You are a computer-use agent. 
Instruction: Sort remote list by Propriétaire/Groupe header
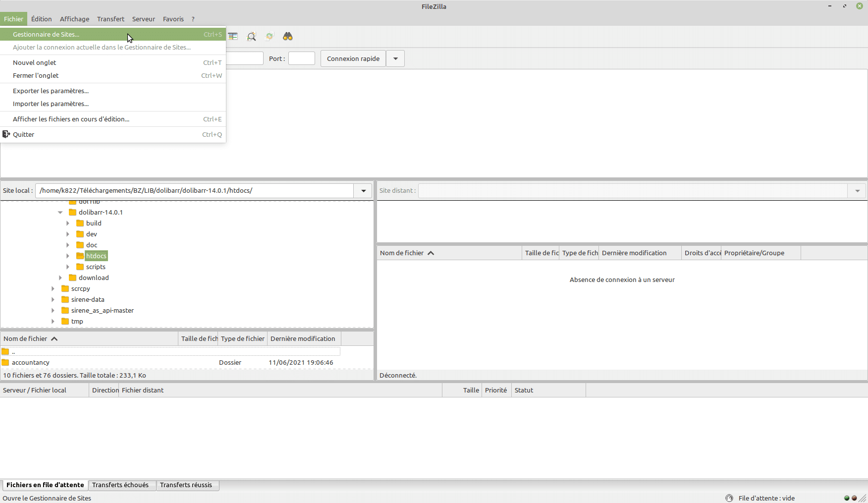coord(761,253)
